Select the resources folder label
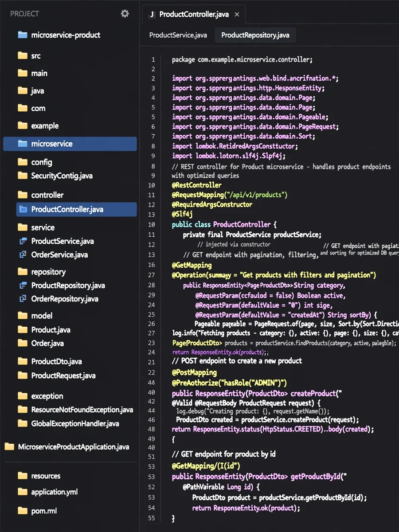399x532 pixels. click(46, 476)
